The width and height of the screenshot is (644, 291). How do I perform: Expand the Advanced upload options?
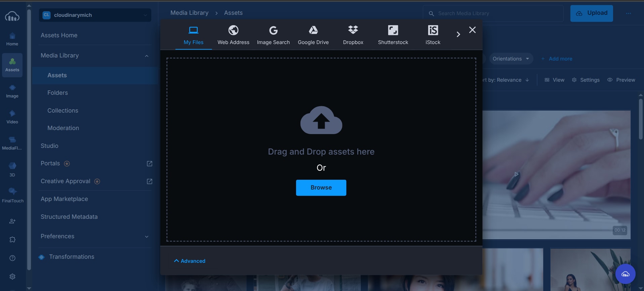point(190,261)
